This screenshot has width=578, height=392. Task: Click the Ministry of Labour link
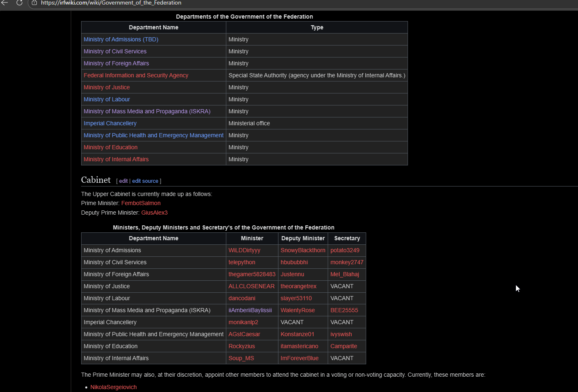tap(107, 99)
